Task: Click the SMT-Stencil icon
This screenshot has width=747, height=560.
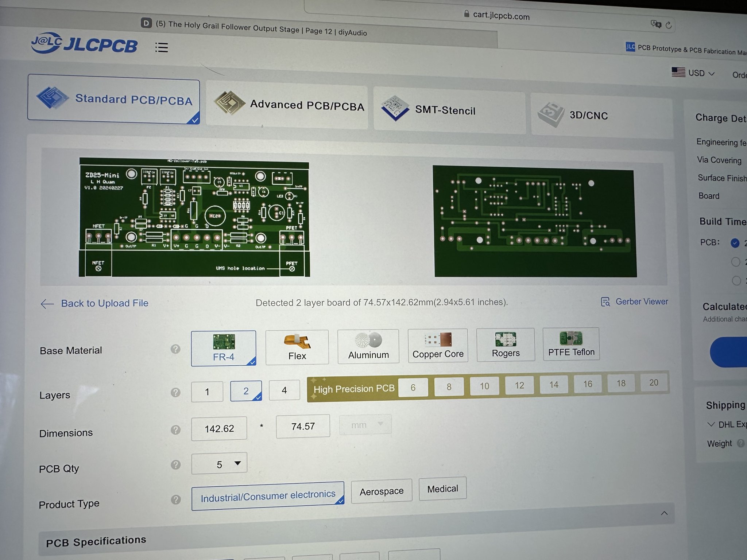Action: [395, 108]
